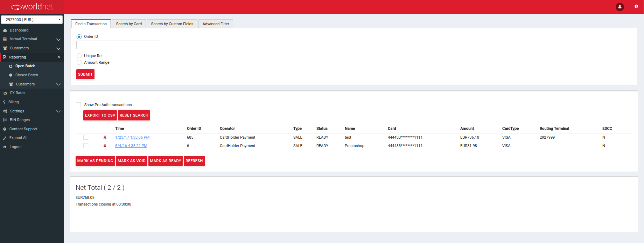Click the Billing dollar icon
The image size is (644, 243).
[4, 102]
